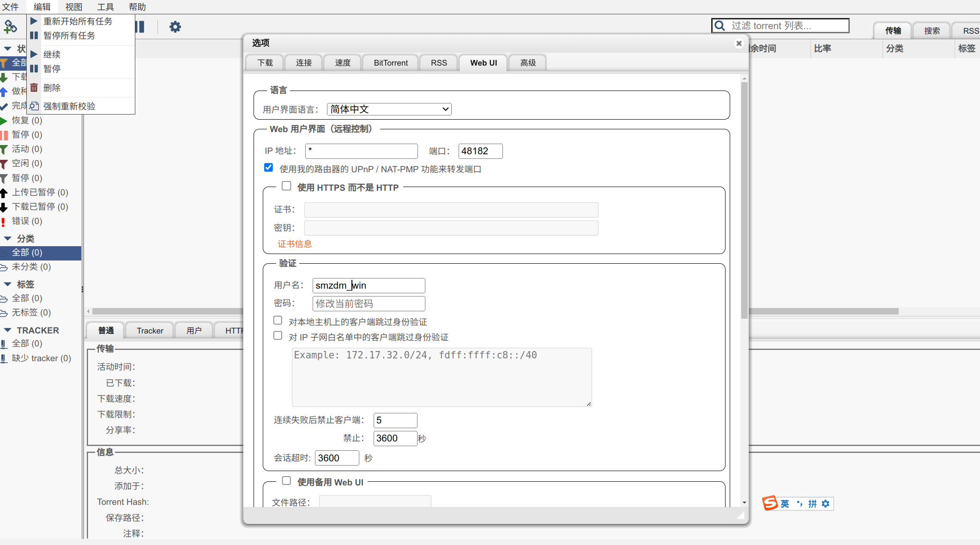This screenshot has height=545, width=980.
Task: Click the 密码 input field
Action: pos(368,303)
